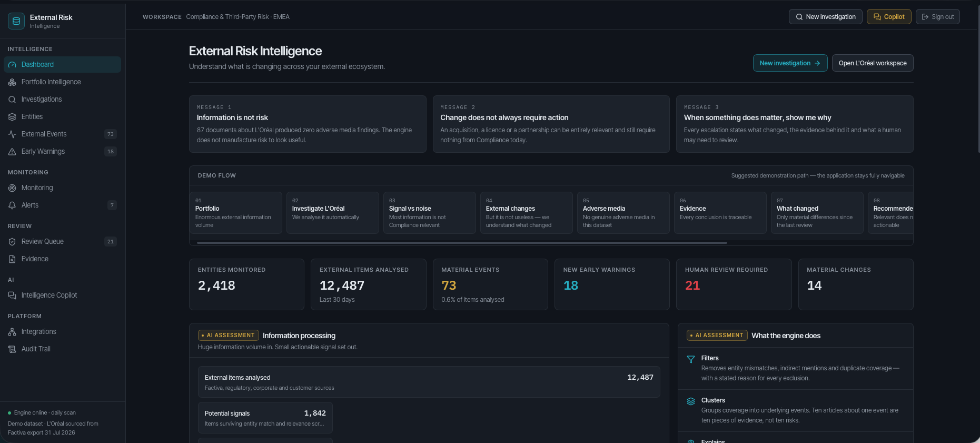Click the Clusters stack icon
The width and height of the screenshot is (980, 443).
click(691, 401)
